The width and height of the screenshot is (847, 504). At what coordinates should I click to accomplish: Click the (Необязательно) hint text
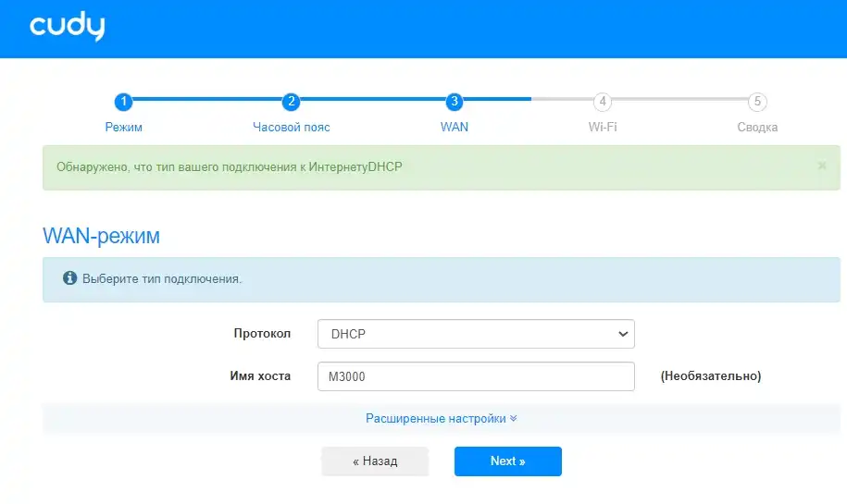(711, 376)
